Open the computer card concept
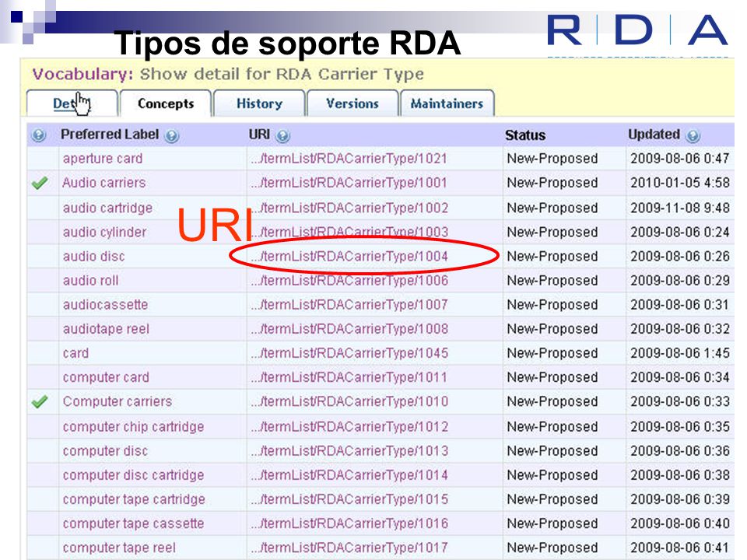Screen dimensions: 747x560 tap(106, 378)
